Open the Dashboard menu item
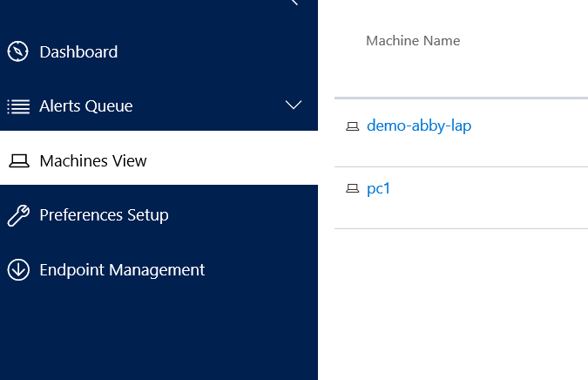 pos(78,52)
